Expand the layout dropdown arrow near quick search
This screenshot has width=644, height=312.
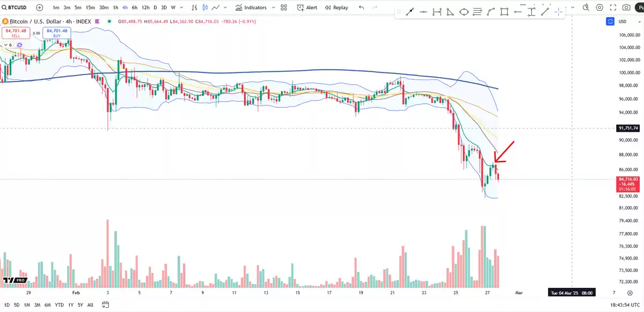tap(574, 8)
